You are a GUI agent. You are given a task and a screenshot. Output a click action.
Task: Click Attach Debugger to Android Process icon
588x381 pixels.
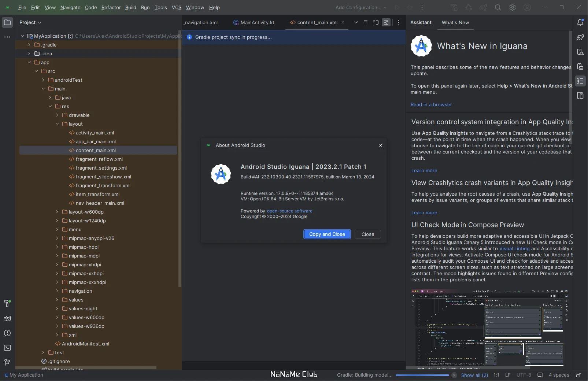coord(469,7)
